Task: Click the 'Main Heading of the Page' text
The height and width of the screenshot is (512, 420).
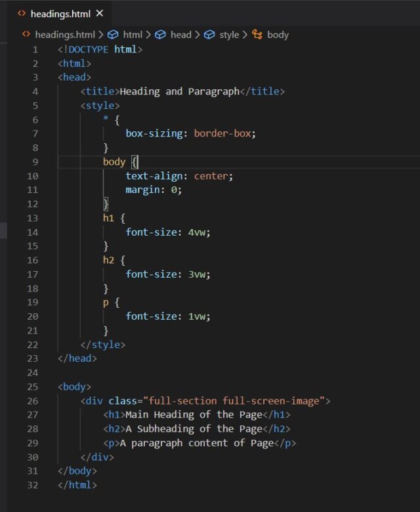Action: click(x=194, y=414)
